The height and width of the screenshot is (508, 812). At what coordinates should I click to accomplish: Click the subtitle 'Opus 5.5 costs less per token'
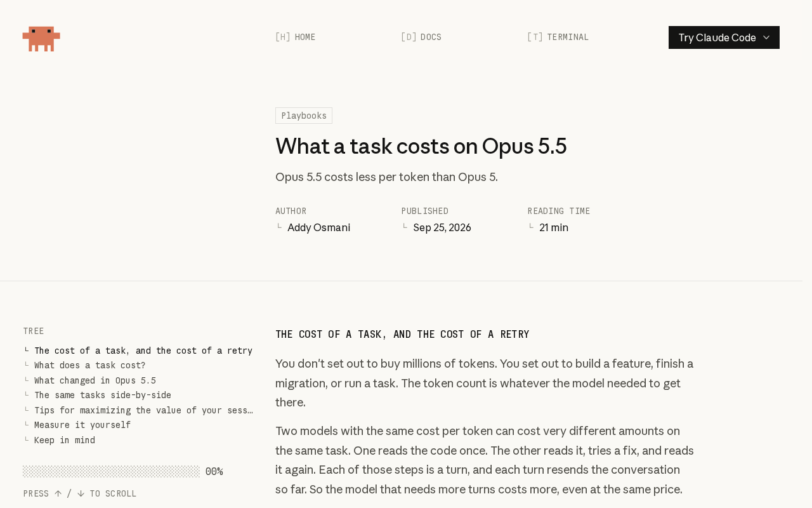(x=386, y=177)
